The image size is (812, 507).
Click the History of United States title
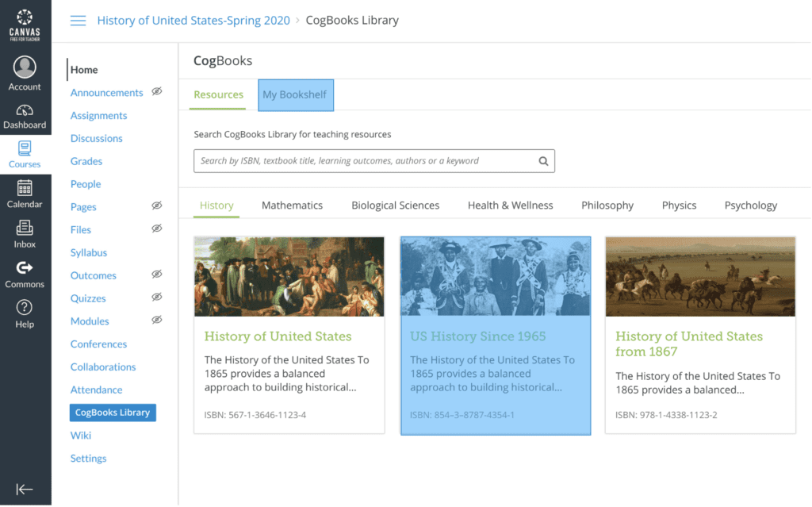278,336
